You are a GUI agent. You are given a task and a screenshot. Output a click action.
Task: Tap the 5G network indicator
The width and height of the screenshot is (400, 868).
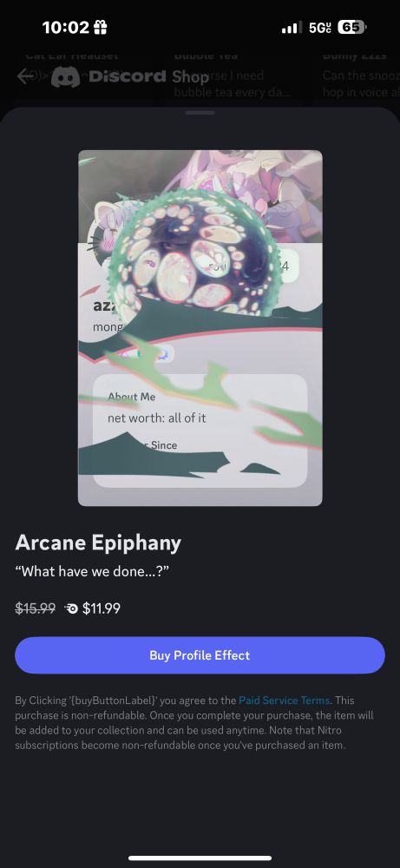(x=319, y=28)
